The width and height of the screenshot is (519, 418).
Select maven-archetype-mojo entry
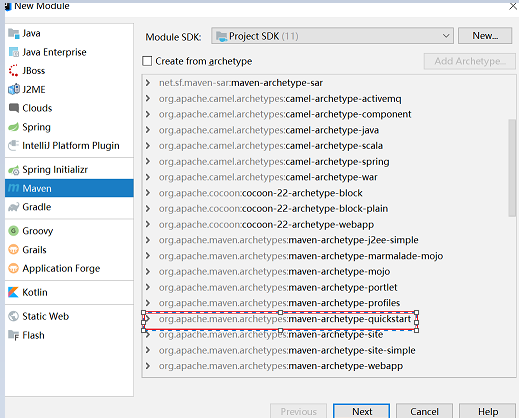pyautogui.click(x=274, y=272)
